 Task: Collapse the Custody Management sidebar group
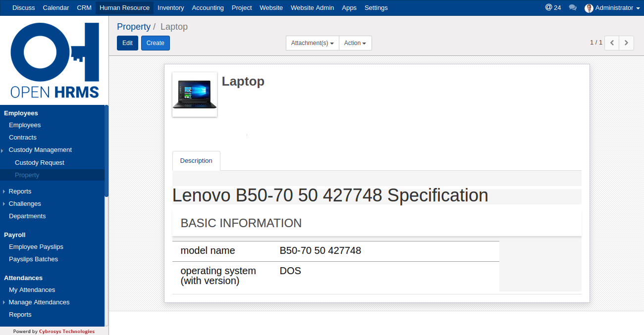coord(40,150)
